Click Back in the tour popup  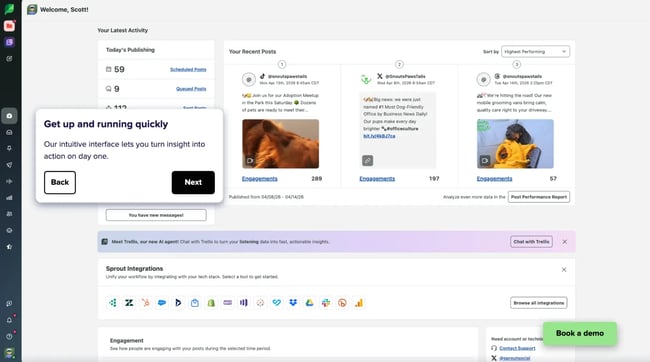pyautogui.click(x=60, y=182)
